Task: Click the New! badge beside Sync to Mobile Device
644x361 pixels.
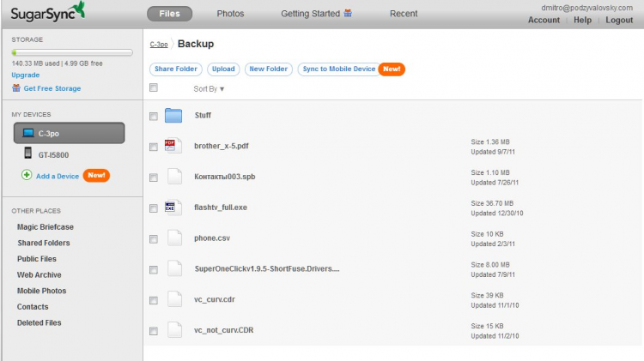Action: tap(392, 69)
